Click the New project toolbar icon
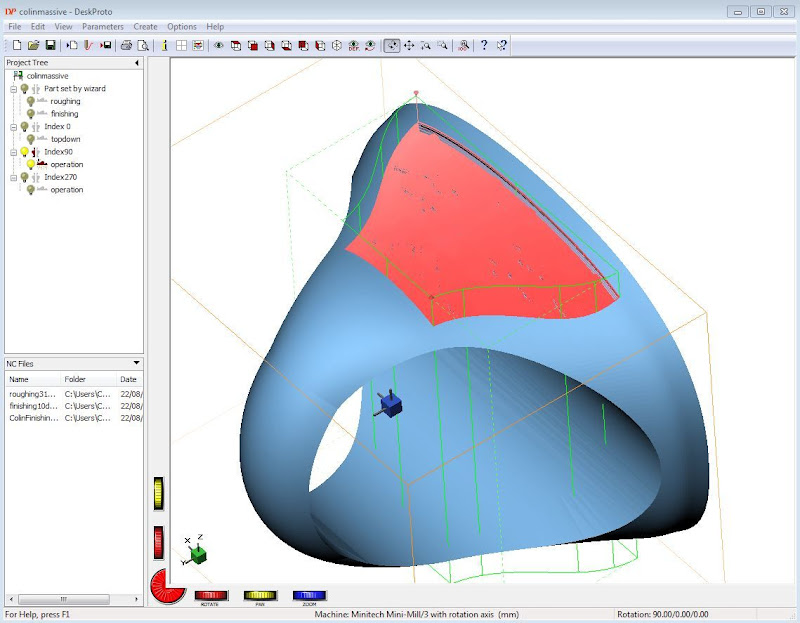Viewport: 800px width, 623px height. 18,45
